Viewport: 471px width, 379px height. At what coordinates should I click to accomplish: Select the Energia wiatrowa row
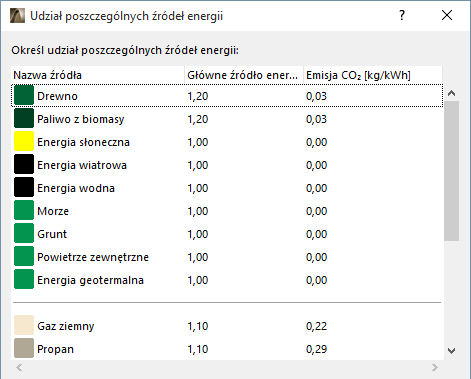[227, 165]
